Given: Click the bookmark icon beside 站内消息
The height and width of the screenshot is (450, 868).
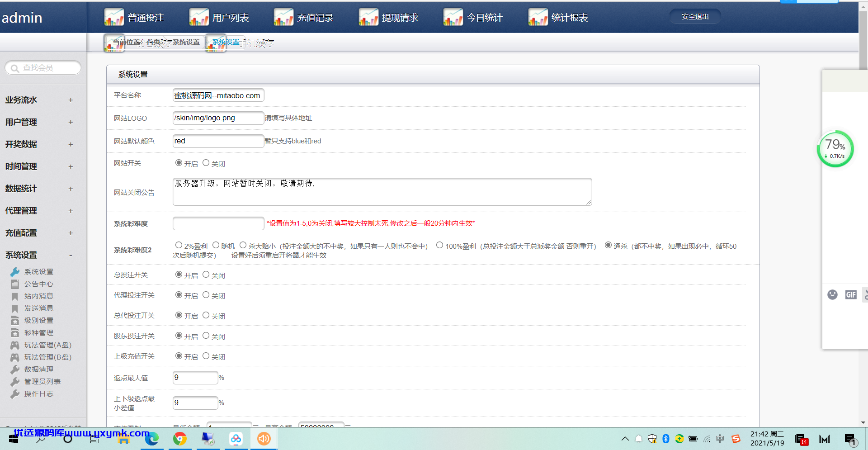Looking at the screenshot, I should click(x=15, y=296).
